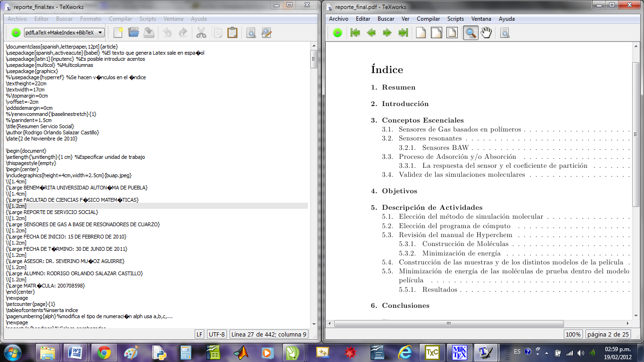This screenshot has width=644, height=362.
Task: Click the 'página 2 de 25' indicator
Action: tap(608, 334)
